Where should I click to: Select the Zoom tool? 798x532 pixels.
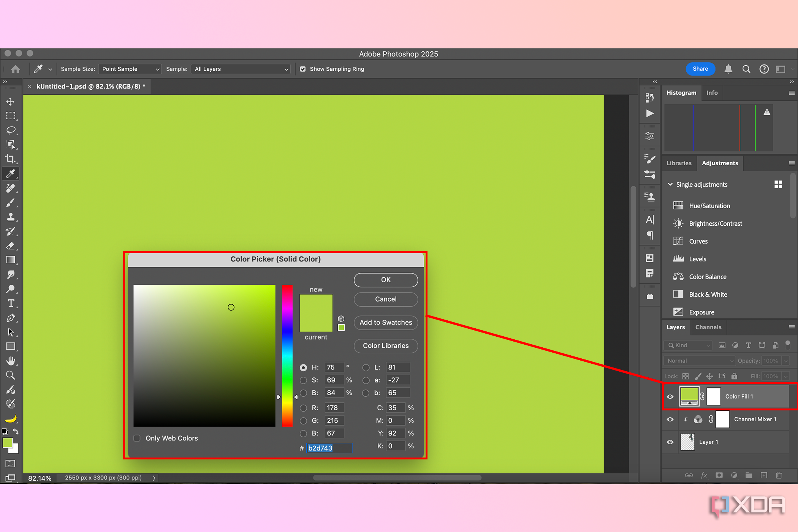[11, 375]
